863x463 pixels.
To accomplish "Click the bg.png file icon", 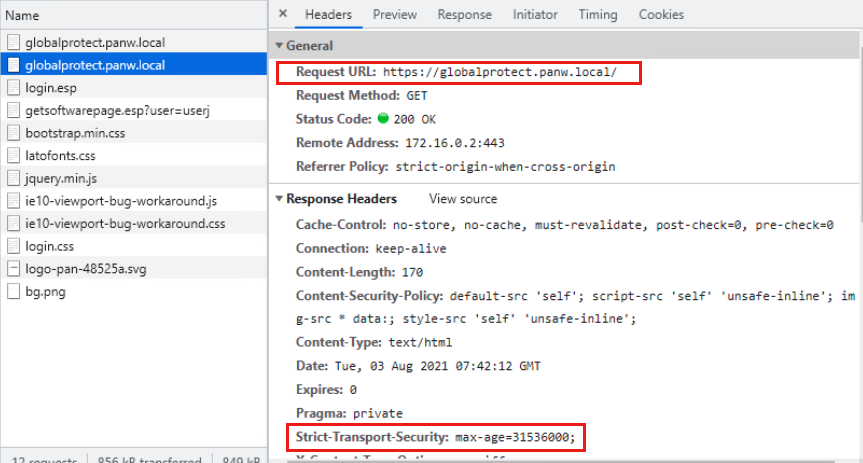I will click(x=14, y=292).
